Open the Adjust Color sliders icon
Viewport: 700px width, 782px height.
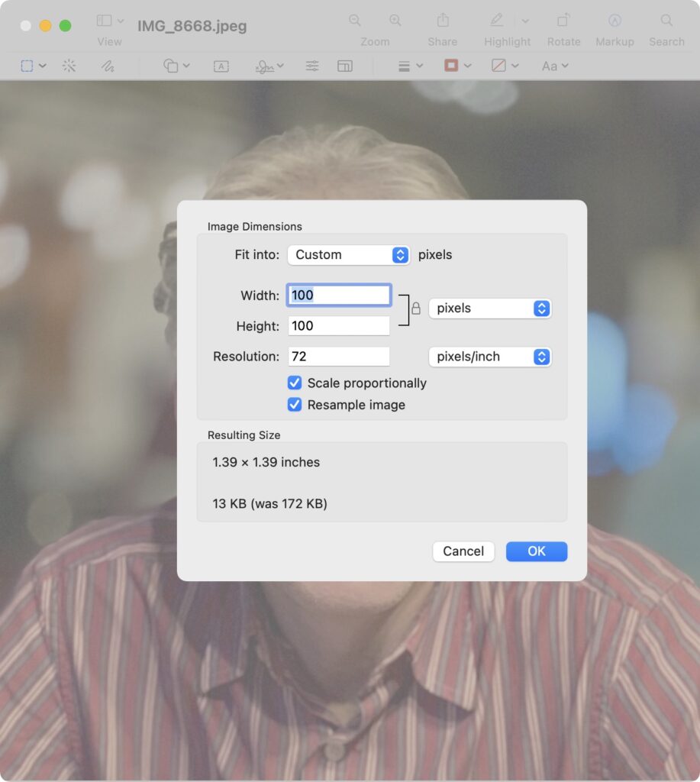(311, 66)
